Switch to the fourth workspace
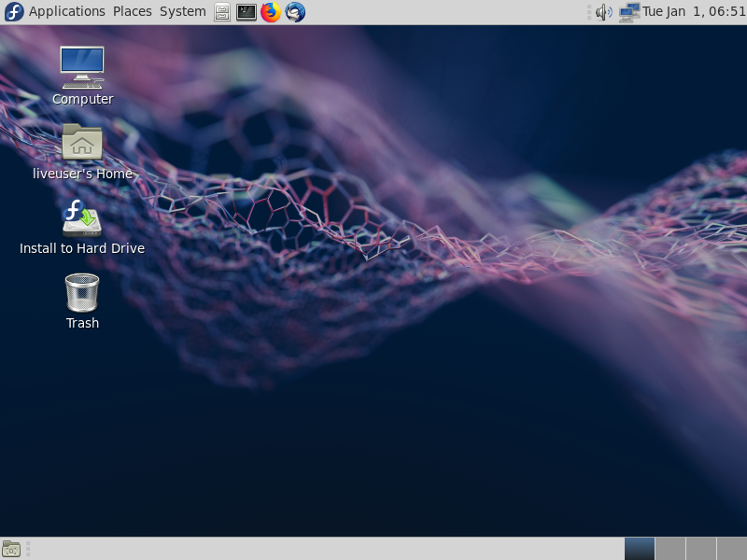Image resolution: width=747 pixels, height=560 pixels. [730, 549]
